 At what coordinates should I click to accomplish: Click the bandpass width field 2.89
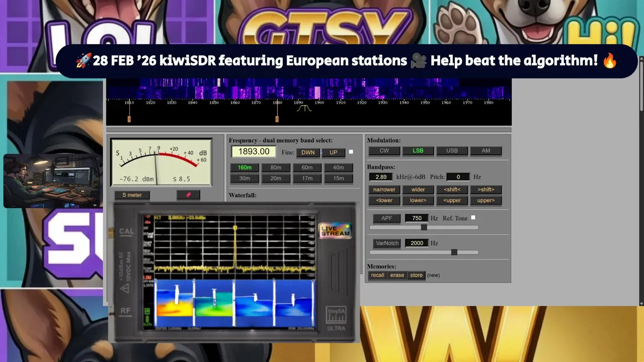[x=381, y=177]
